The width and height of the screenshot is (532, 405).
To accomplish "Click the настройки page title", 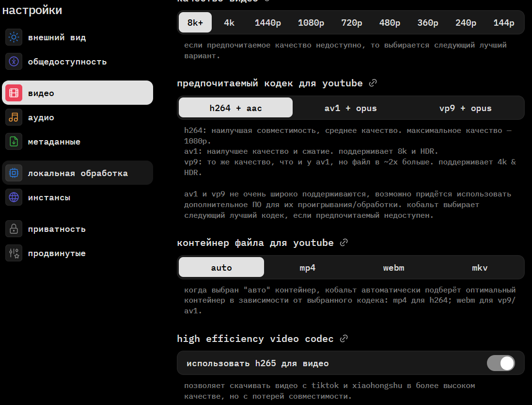I will point(32,10).
